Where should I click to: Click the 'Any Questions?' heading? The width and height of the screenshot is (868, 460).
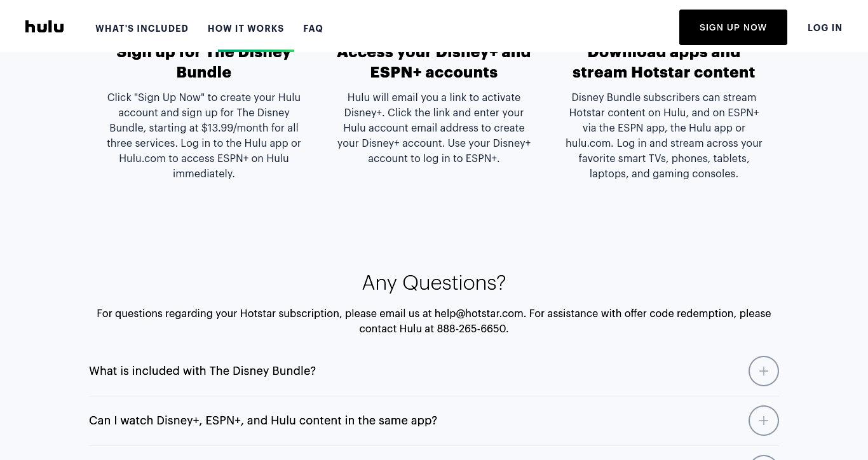coord(434,282)
